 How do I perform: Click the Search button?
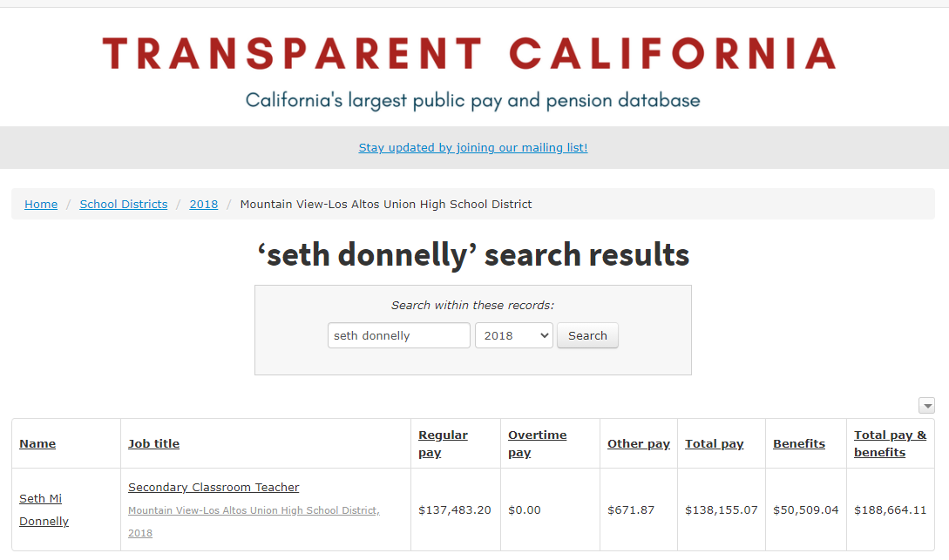tap(587, 335)
